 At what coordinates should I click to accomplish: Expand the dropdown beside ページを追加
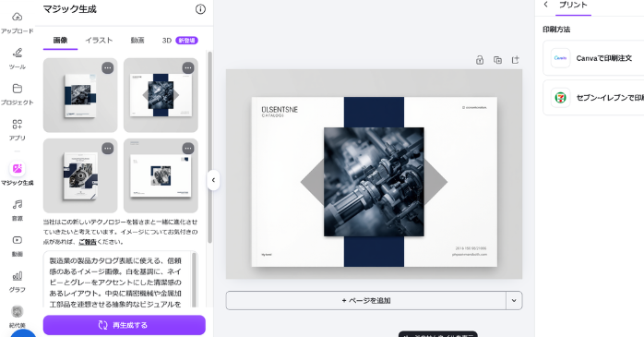[514, 300]
